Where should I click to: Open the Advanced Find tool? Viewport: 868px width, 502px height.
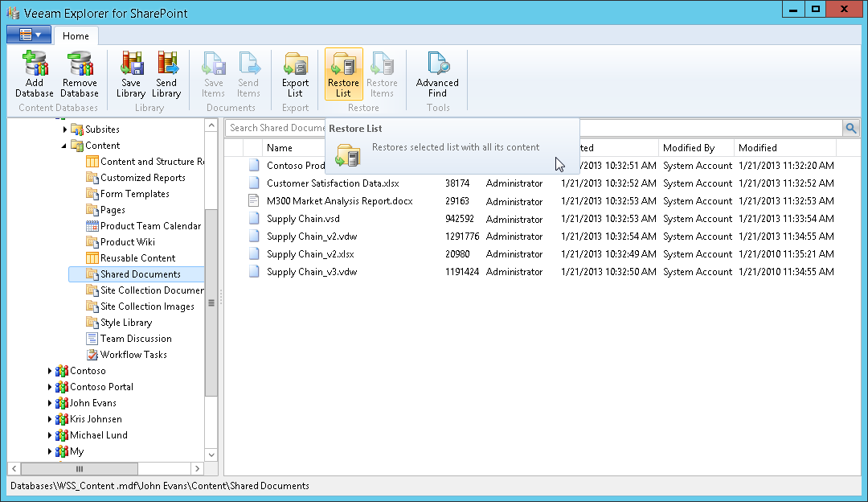[437, 74]
